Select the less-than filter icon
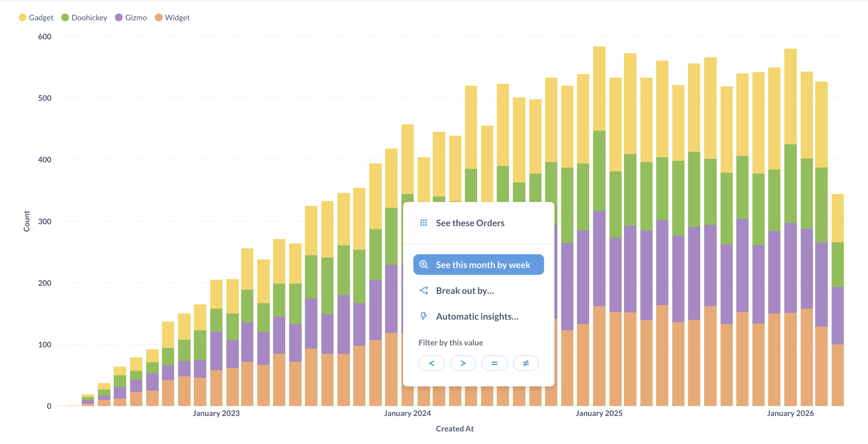 (432, 363)
